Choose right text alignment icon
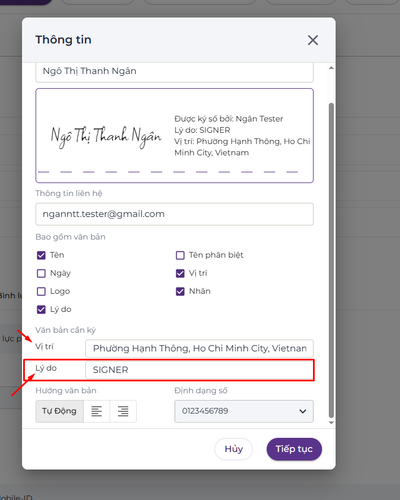The width and height of the screenshot is (400, 500). (123, 411)
